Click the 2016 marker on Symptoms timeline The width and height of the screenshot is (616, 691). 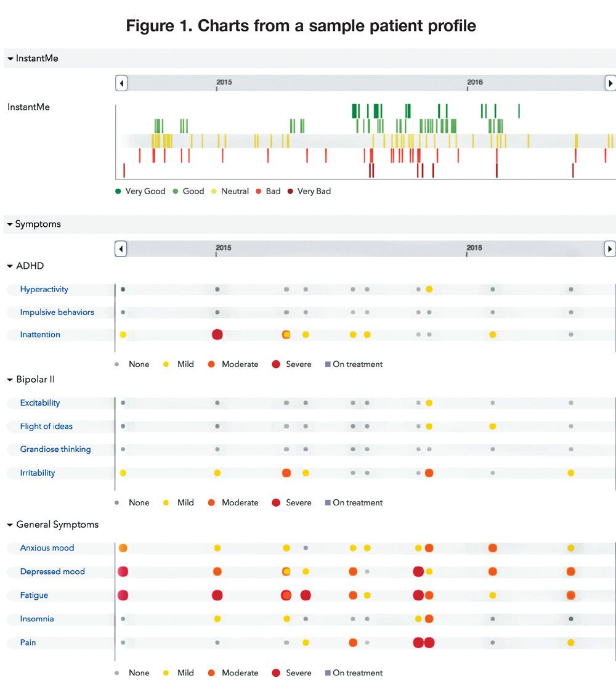pos(474,248)
